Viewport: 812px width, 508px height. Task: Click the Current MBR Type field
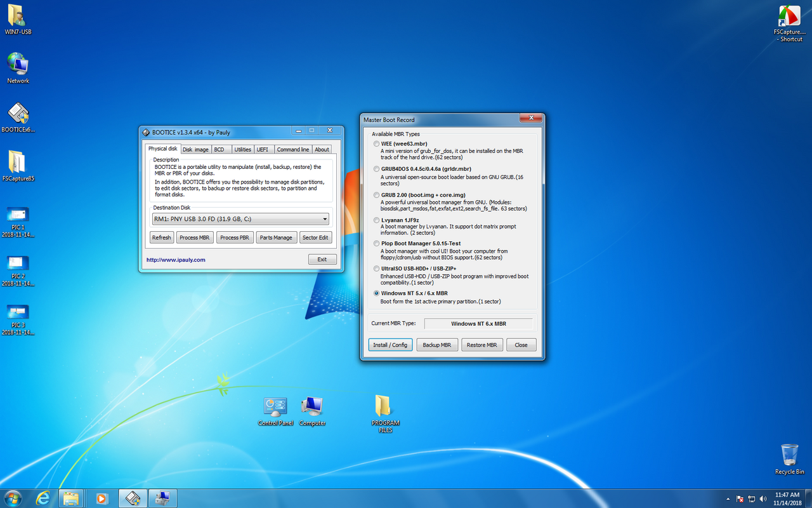478,323
